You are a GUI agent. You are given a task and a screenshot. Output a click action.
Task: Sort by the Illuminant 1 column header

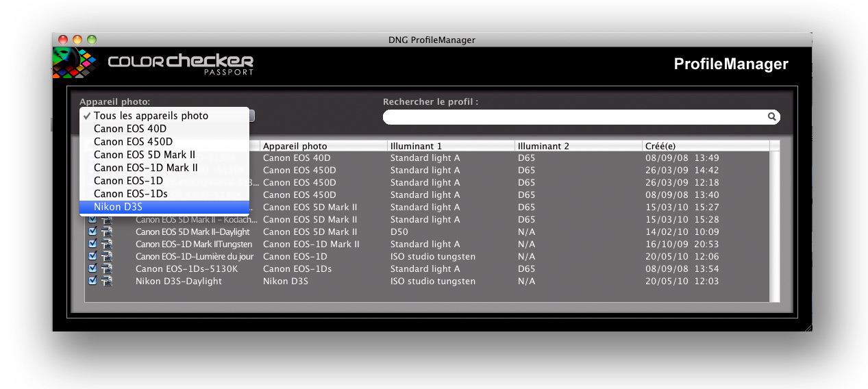(451, 146)
